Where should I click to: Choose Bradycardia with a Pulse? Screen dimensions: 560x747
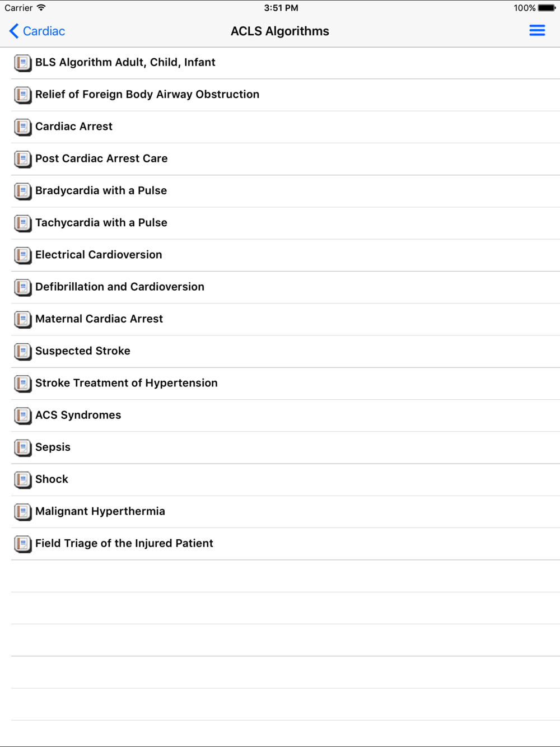coord(286,191)
